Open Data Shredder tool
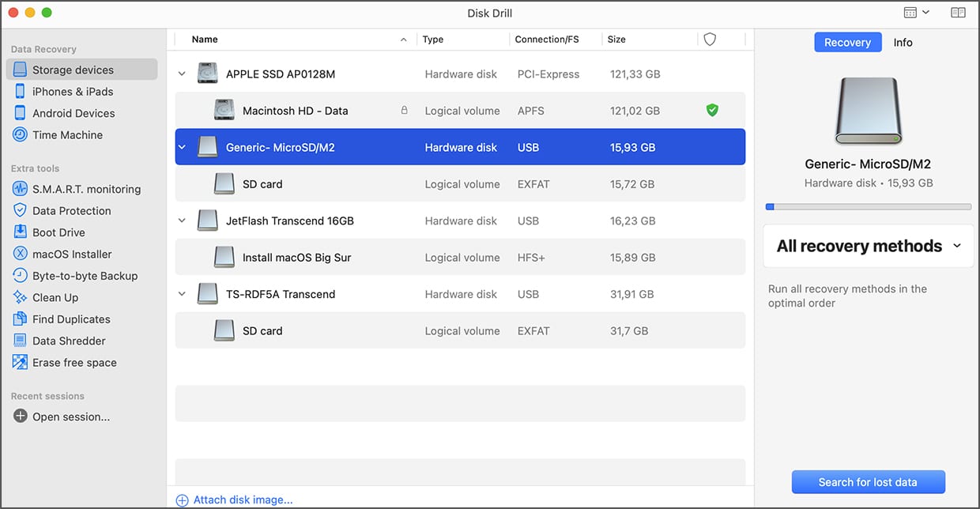The image size is (980, 509). [x=69, y=341]
